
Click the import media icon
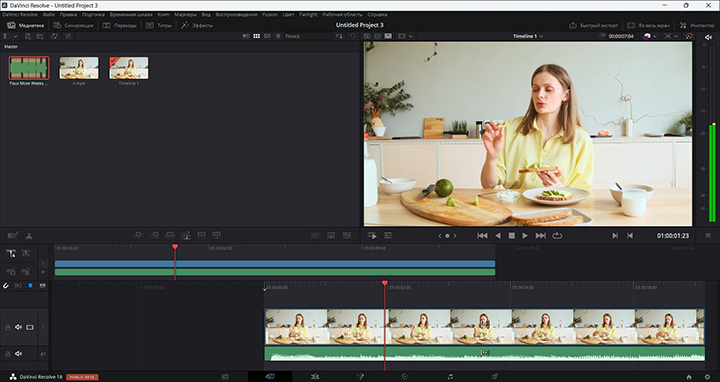(x=28, y=36)
